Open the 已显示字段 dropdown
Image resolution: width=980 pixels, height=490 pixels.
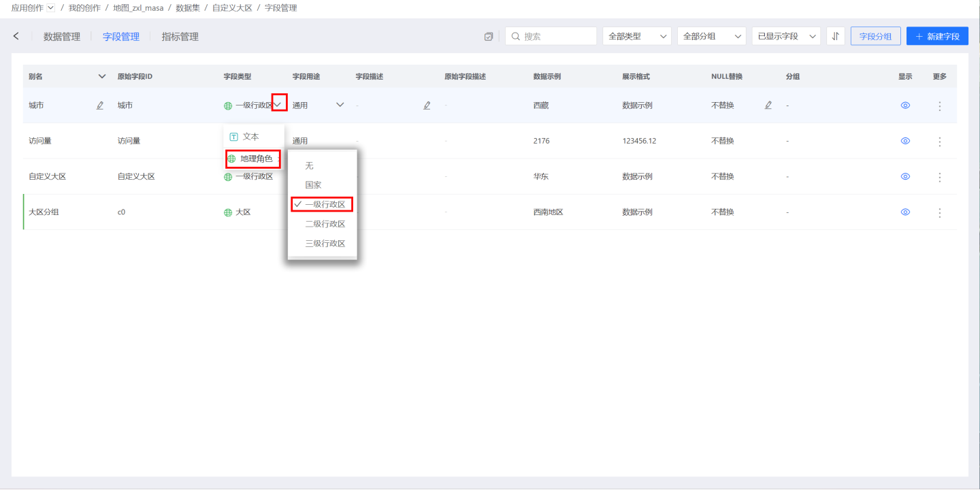click(786, 36)
